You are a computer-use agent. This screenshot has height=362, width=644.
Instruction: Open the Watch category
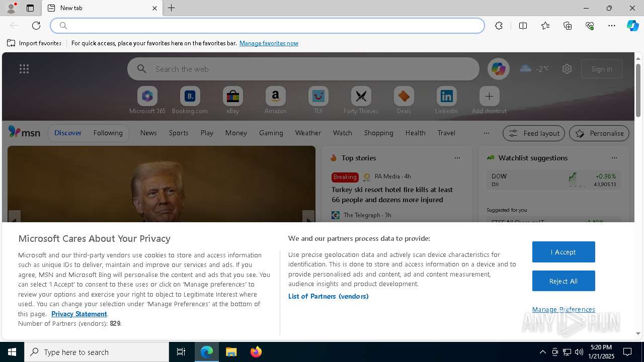click(343, 133)
